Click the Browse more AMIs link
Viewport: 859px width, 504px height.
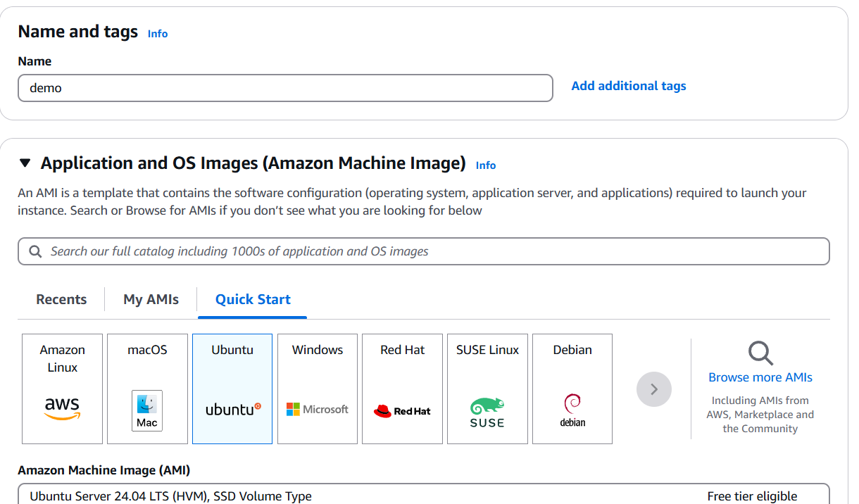760,377
